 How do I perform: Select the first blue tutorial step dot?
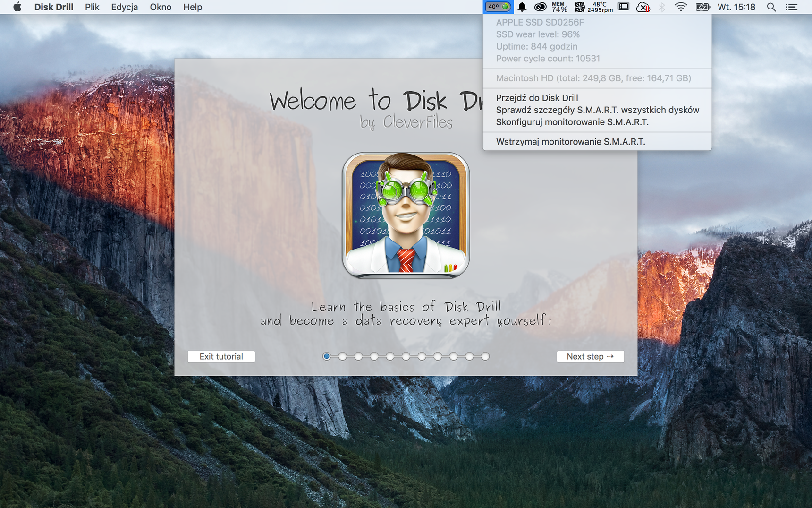pyautogui.click(x=326, y=356)
